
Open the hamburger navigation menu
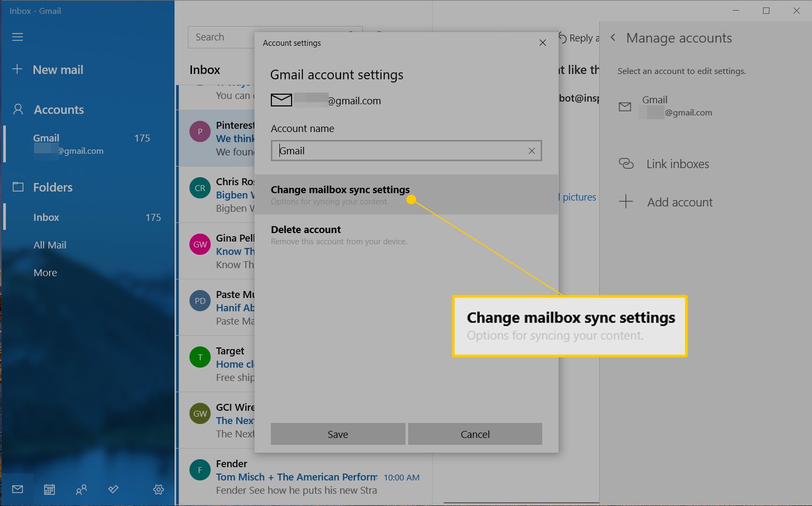18,37
